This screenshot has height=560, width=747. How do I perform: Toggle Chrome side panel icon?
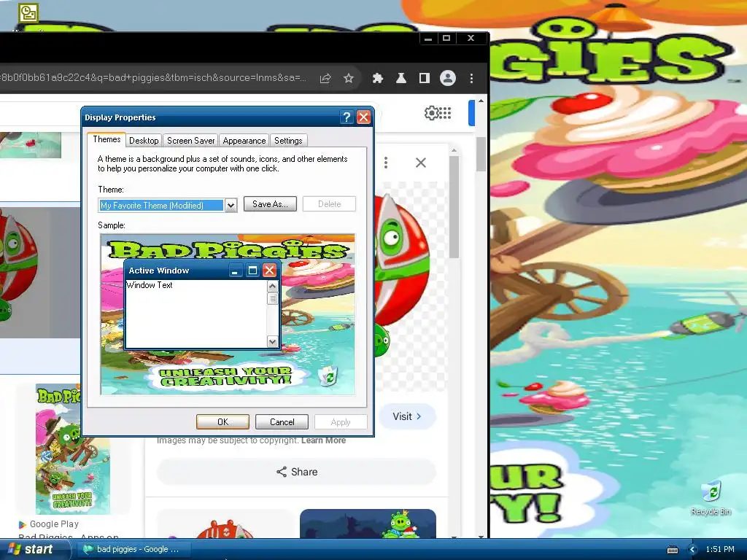tap(424, 78)
